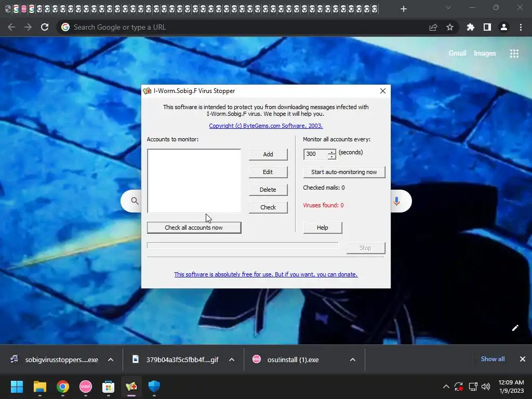
Task: Click the Check button in Virus Stopper
Action: [268, 207]
